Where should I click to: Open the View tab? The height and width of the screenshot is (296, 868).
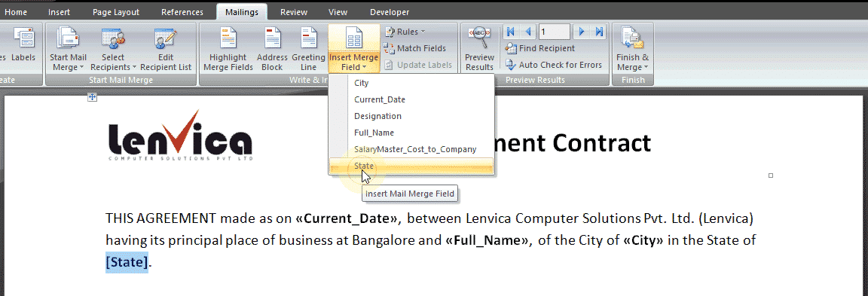(x=338, y=11)
